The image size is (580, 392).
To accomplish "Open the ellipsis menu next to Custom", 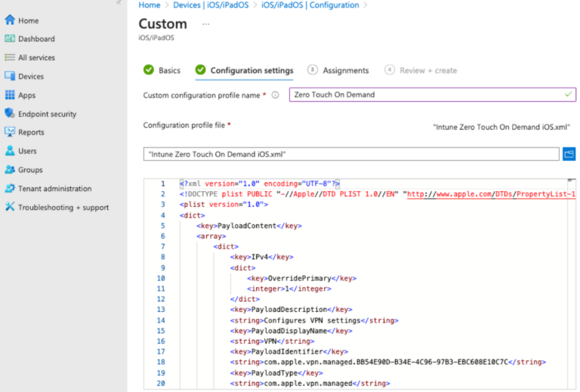I will [205, 24].
